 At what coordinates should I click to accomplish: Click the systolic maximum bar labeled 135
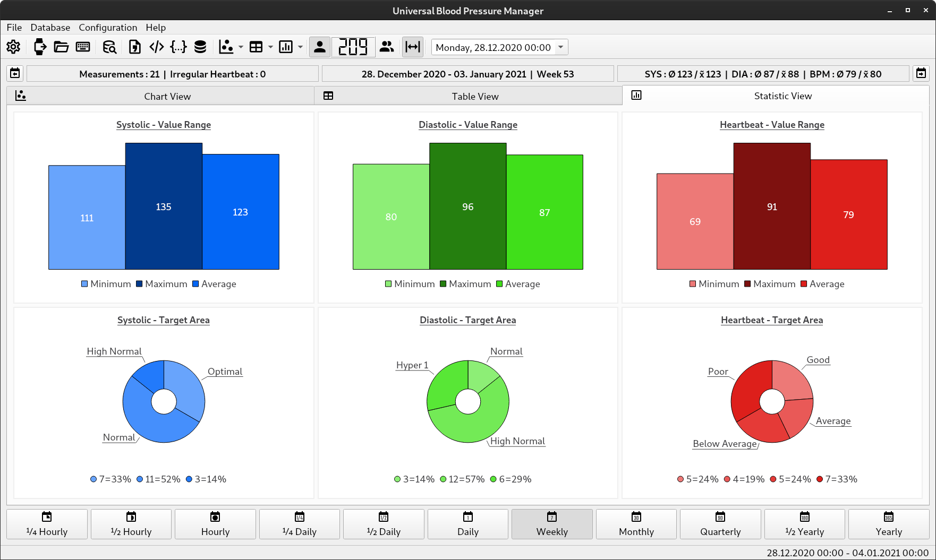[x=164, y=206]
